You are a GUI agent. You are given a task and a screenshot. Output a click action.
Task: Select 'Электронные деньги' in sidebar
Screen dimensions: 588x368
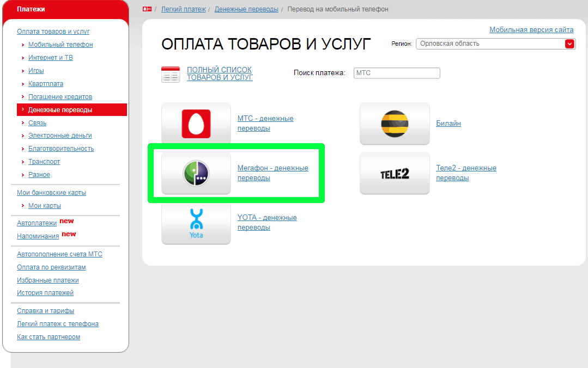(x=60, y=136)
